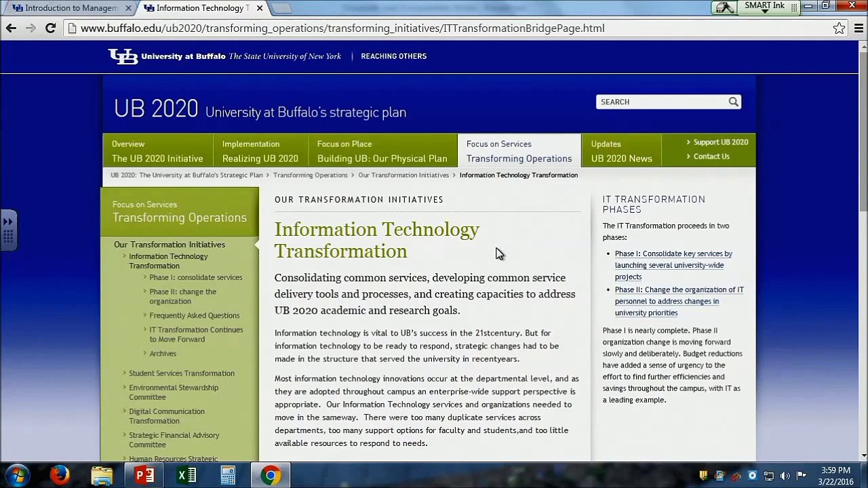This screenshot has width=868, height=488.
Task: Open Action Center flag icon
Action: click(802, 476)
